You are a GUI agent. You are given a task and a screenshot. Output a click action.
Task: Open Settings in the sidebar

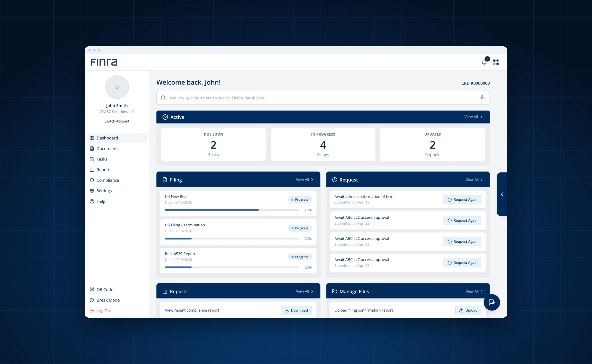(x=117, y=191)
